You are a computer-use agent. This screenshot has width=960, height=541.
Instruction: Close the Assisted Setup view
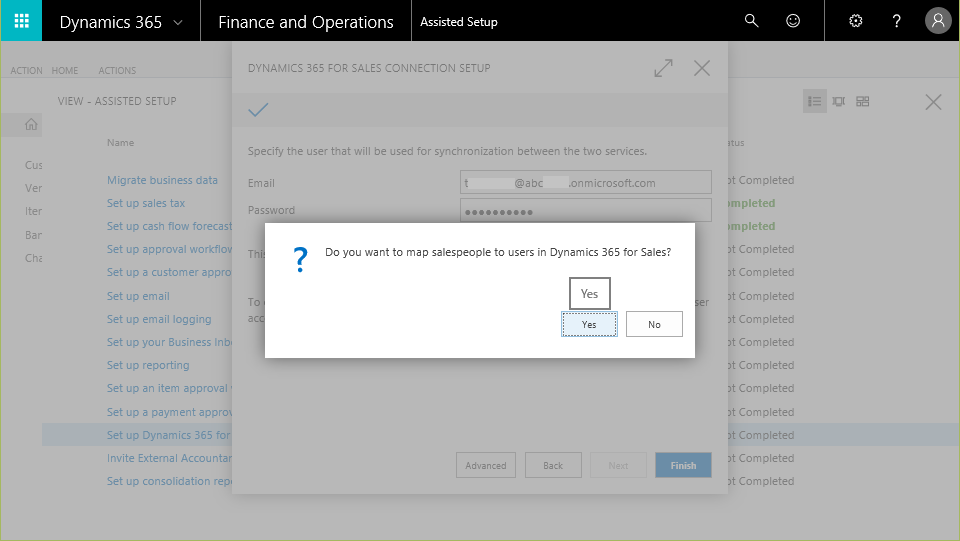[933, 102]
